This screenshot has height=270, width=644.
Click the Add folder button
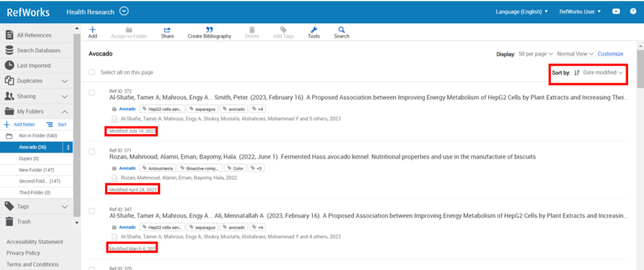pyautogui.click(x=19, y=124)
